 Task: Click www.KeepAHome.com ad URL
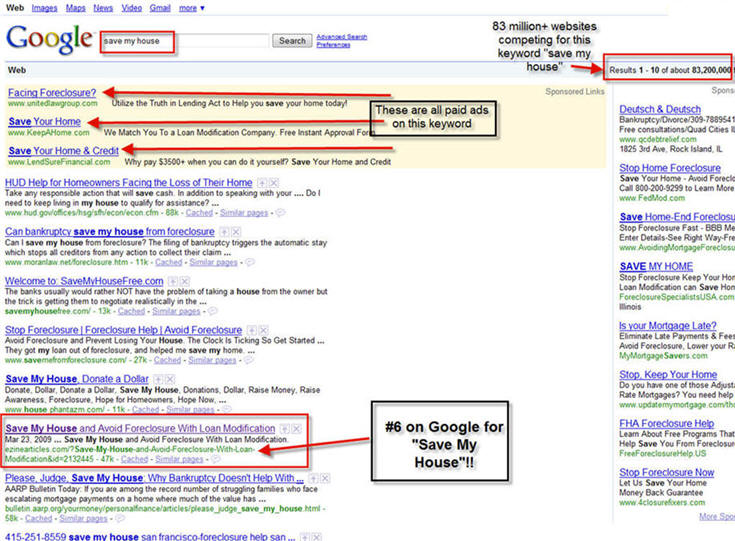point(49,133)
